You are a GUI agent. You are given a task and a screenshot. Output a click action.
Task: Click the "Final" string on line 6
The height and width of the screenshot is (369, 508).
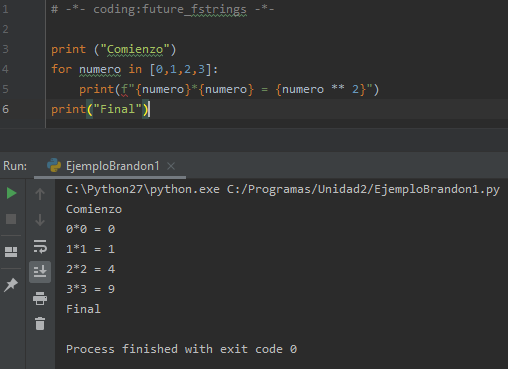coord(118,109)
